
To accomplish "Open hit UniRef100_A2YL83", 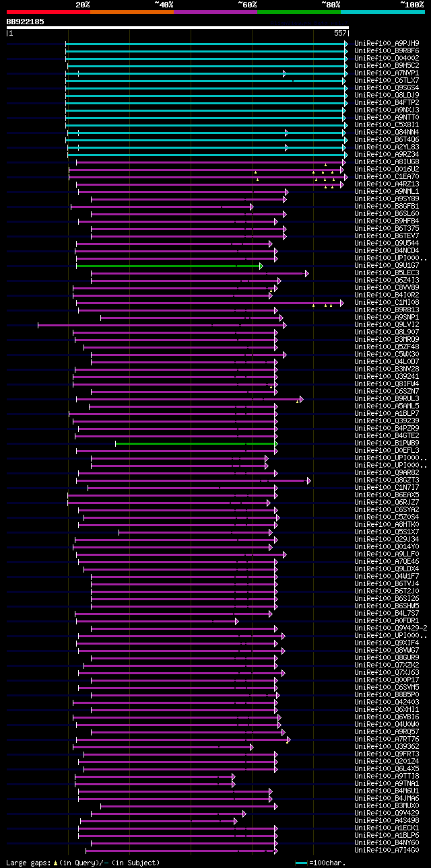I will (387, 147).
